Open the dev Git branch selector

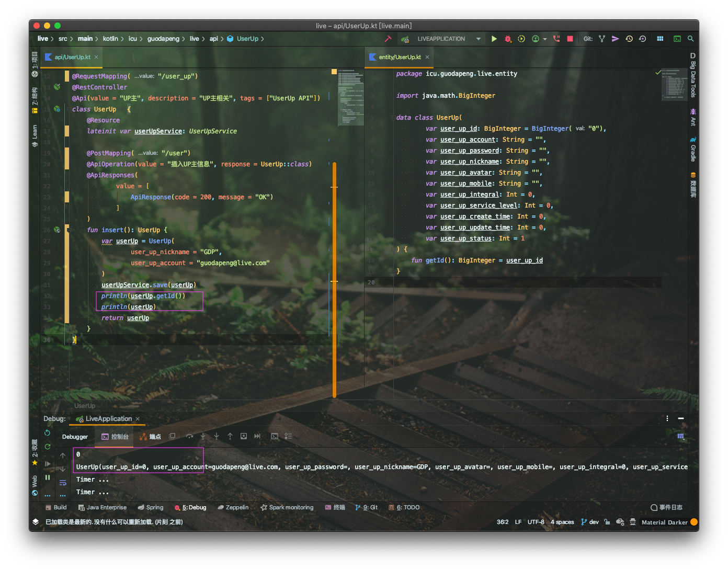click(590, 522)
